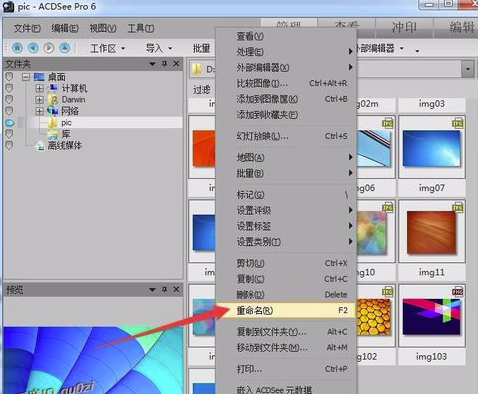Viewport: 478px width, 394px height.
Task: Open the path bar dropdown arrow
Action: (x=468, y=69)
